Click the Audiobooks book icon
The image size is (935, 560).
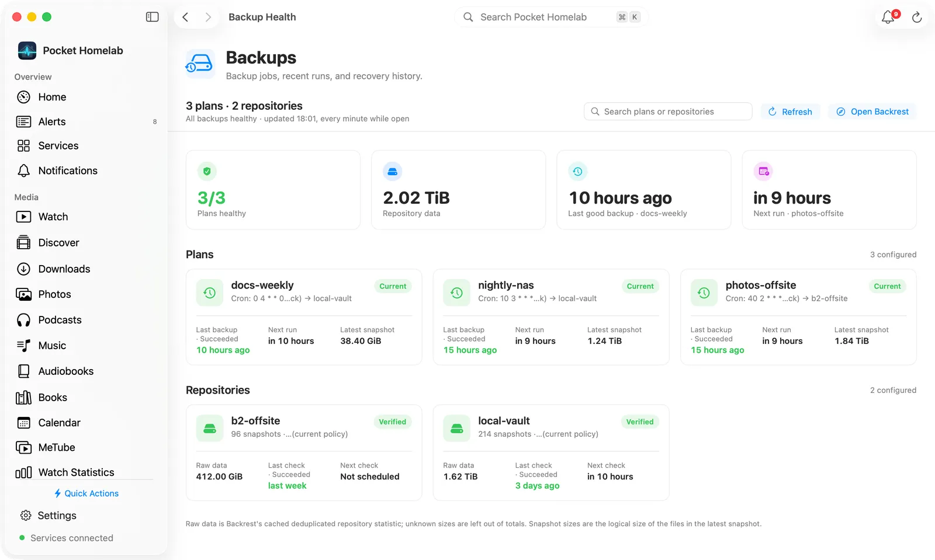coord(23,371)
